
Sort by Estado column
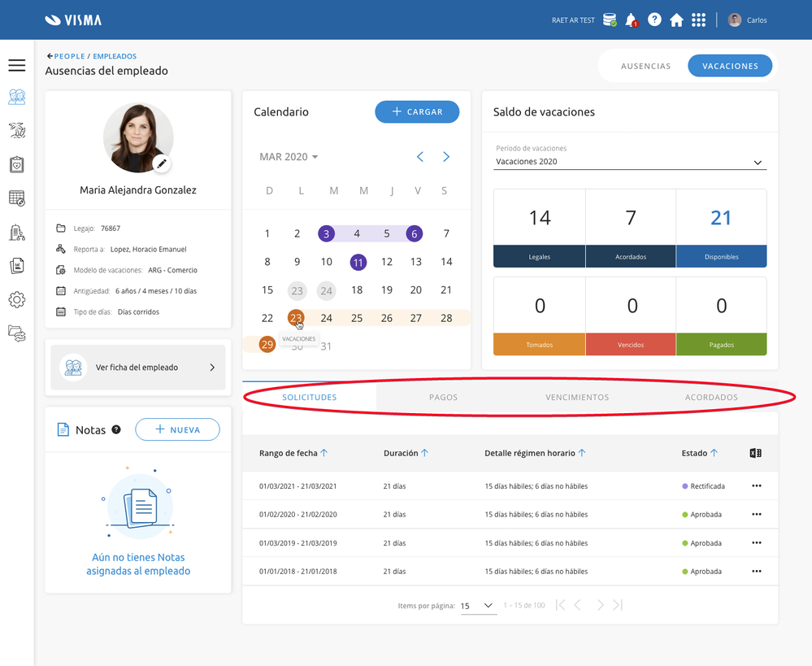(x=699, y=453)
